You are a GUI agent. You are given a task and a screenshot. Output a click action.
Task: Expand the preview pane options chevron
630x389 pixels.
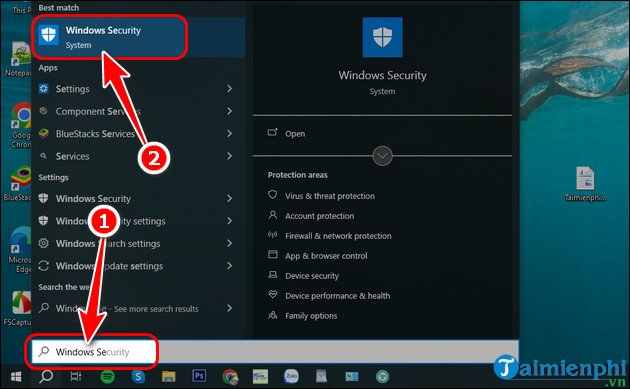[x=382, y=156]
